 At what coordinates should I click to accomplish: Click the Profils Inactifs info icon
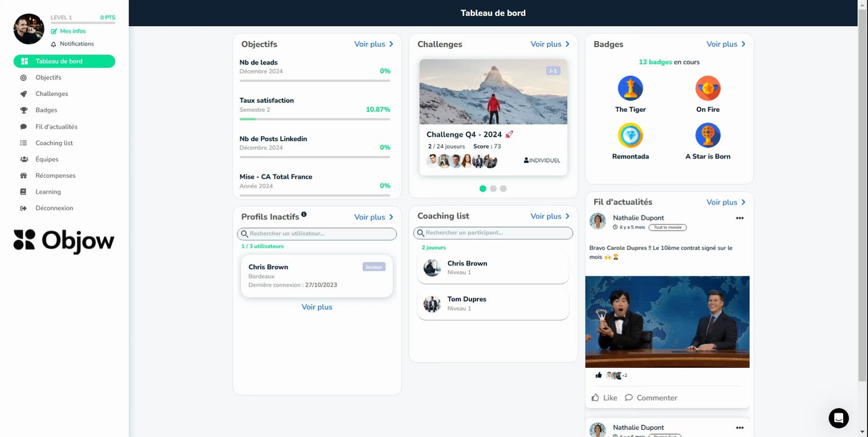(304, 214)
